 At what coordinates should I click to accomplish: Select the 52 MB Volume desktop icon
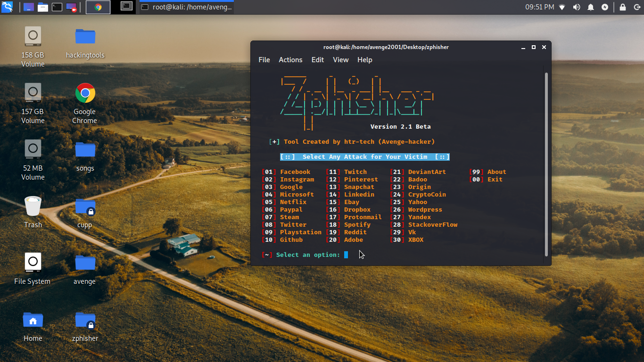click(x=33, y=160)
